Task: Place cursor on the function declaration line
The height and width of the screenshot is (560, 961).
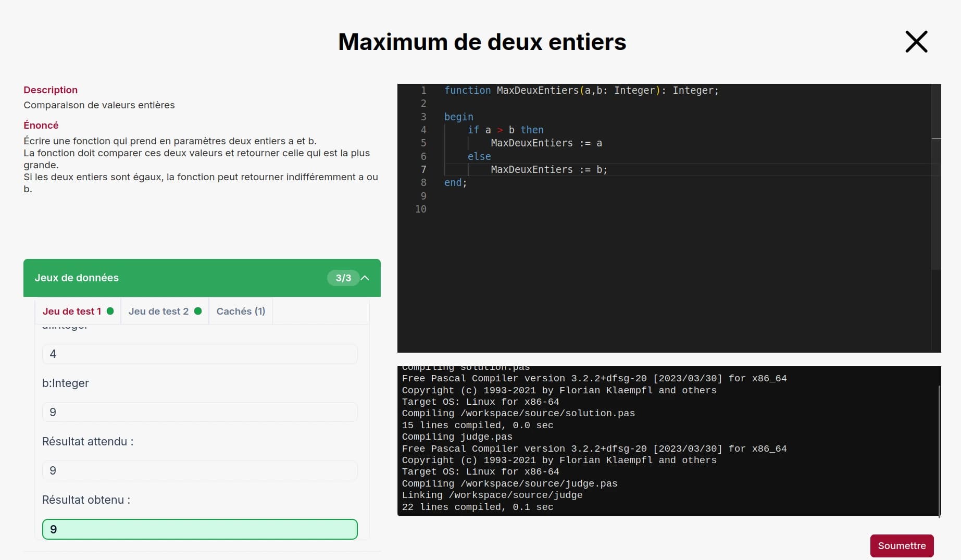Action: coord(581,91)
